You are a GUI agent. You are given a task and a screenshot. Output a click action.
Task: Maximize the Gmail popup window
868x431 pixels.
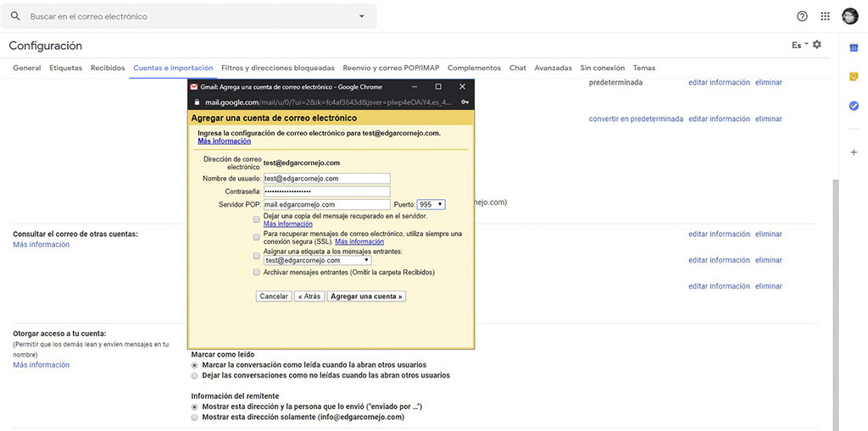(x=438, y=87)
